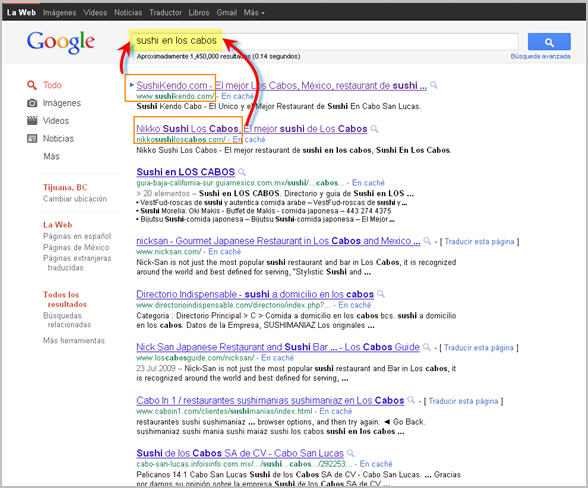Select Todos los resultados in sidebar
The width and height of the screenshot is (588, 488).
point(65,299)
